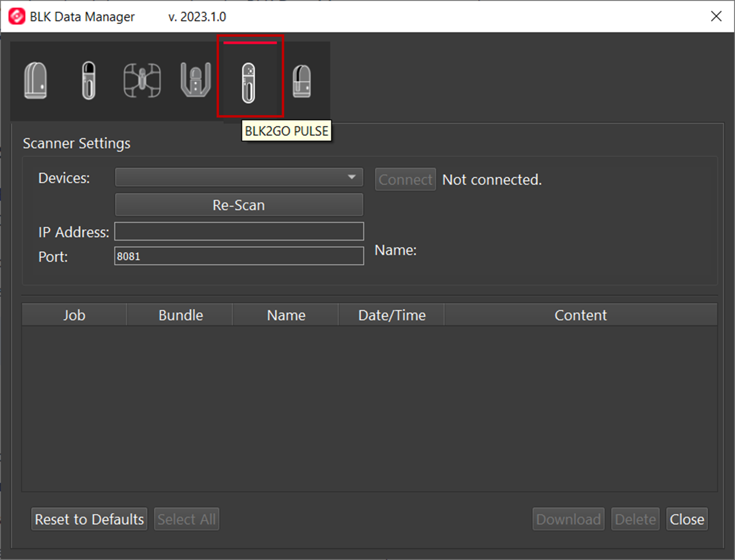Select the rightmost BLK360 G1 device icon
Screen dimensions: 735x560
(302, 80)
